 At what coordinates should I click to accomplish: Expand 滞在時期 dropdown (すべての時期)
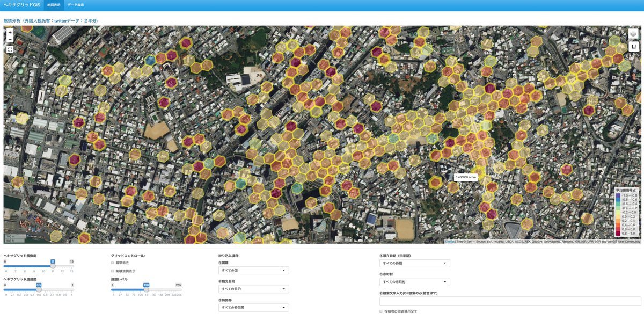coord(414,263)
